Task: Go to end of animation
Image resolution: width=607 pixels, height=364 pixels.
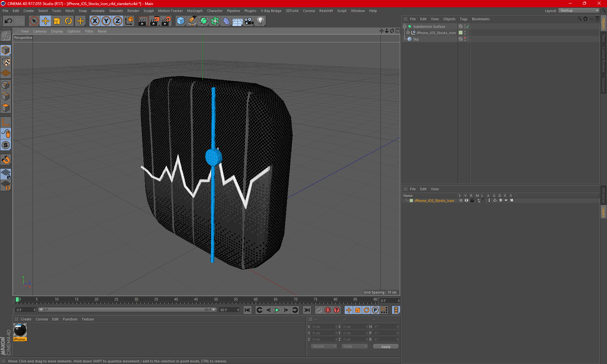Action: point(307,310)
